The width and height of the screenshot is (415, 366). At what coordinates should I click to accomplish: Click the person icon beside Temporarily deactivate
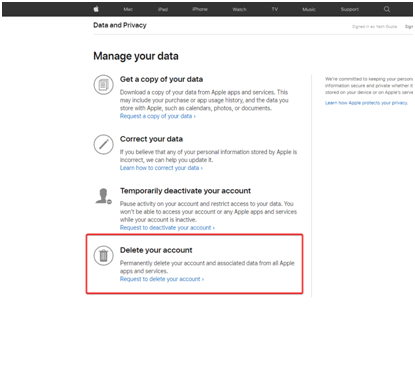(x=103, y=196)
